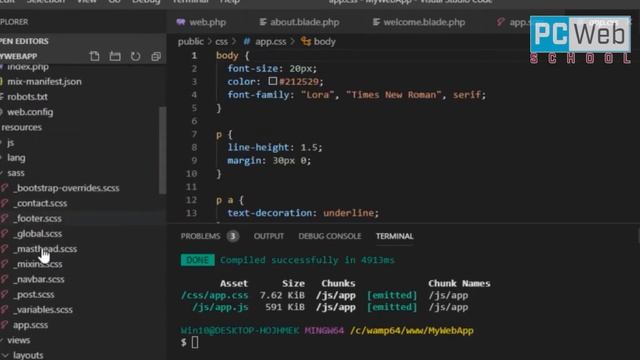The image size is (640, 360).
Task: Expand the lang folder
Action: [16, 158]
